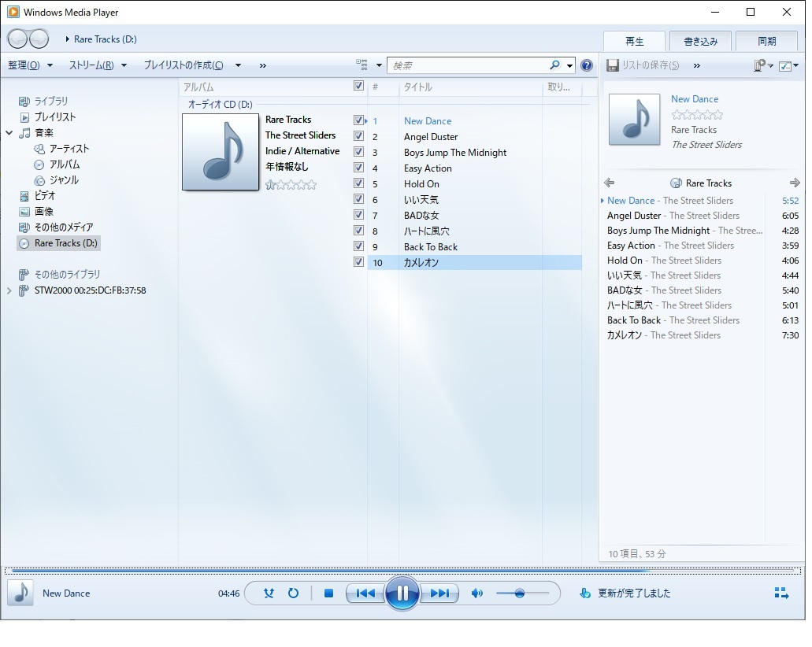
Task: Click the album art thumbnail in the list
Action: (x=221, y=152)
